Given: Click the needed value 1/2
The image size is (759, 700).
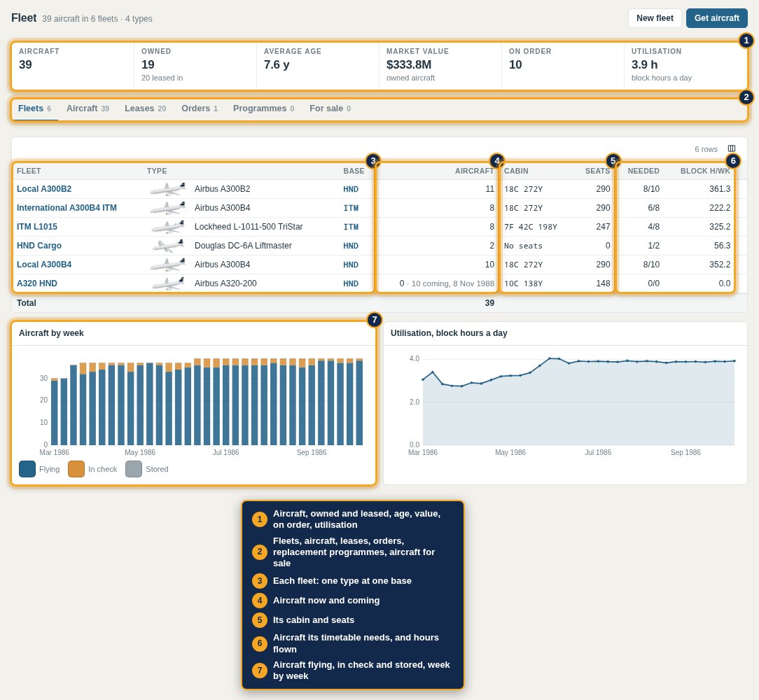Looking at the screenshot, I should [653, 246].
